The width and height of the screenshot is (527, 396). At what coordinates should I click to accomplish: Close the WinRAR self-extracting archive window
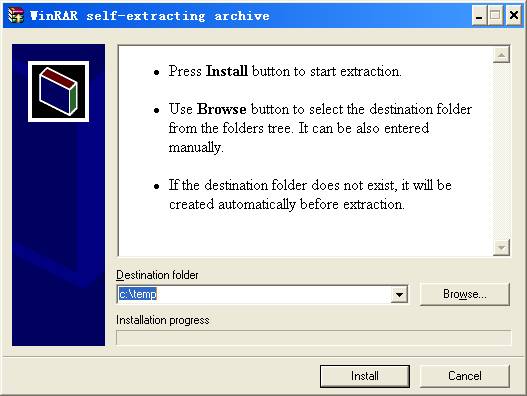tap(514, 15)
